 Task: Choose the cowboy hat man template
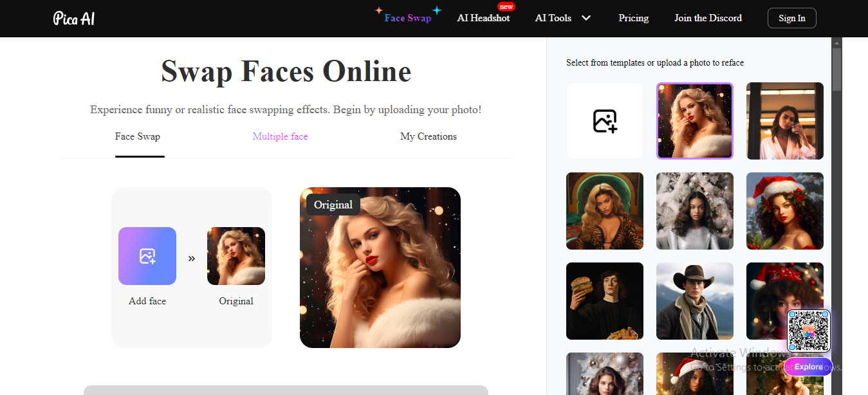(695, 301)
